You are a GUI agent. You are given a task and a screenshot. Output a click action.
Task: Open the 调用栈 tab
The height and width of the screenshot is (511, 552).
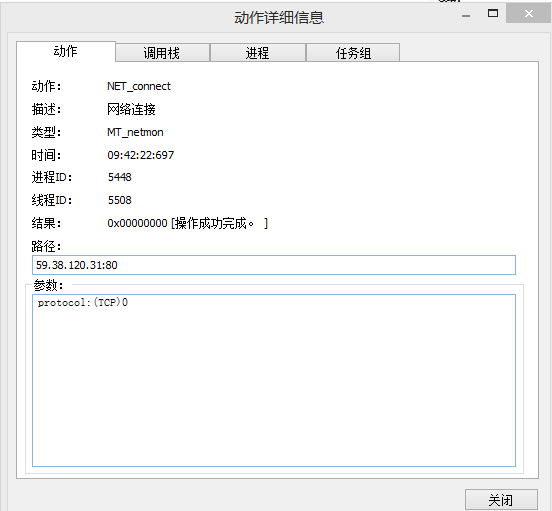pyautogui.click(x=162, y=53)
